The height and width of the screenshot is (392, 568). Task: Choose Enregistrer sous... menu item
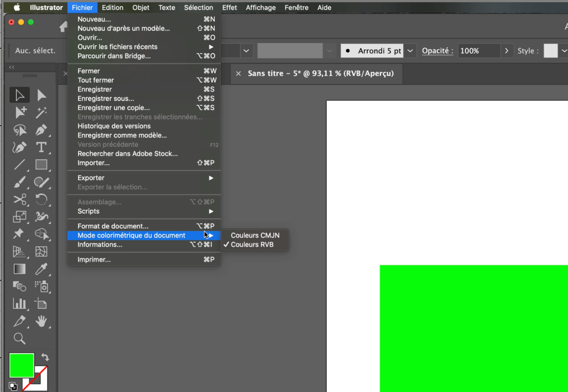[x=144, y=98]
